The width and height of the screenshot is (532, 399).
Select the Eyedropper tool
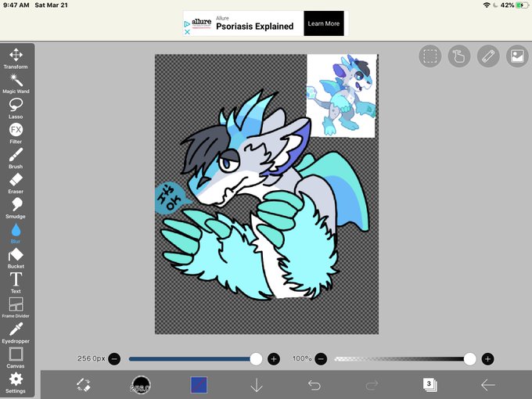click(16, 332)
